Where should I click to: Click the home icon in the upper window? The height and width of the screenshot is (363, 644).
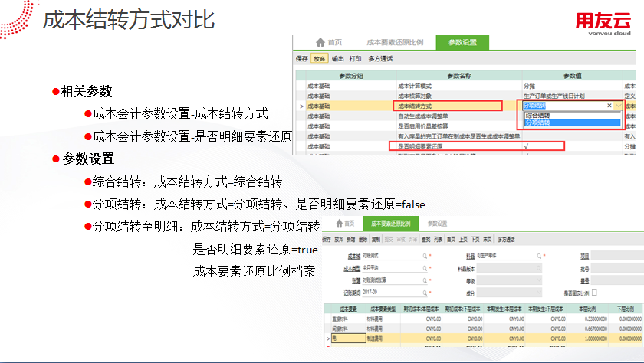320,42
